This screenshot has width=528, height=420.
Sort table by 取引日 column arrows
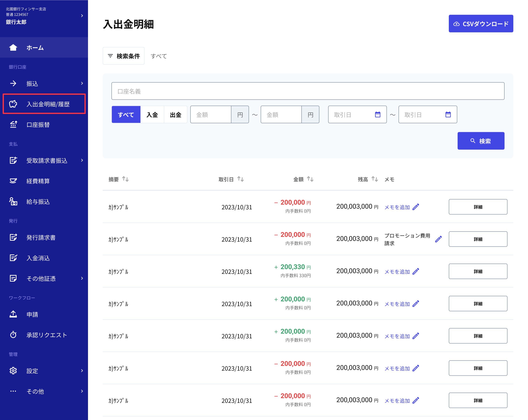coord(240,179)
